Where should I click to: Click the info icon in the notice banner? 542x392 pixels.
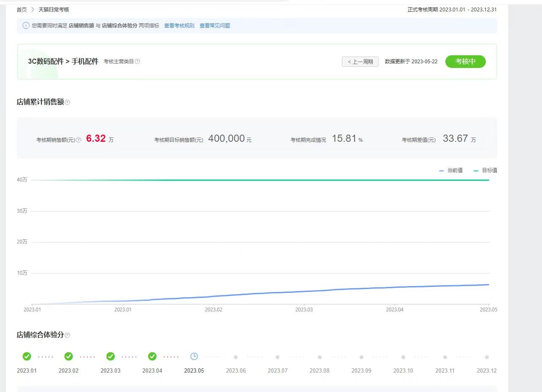tap(26, 25)
